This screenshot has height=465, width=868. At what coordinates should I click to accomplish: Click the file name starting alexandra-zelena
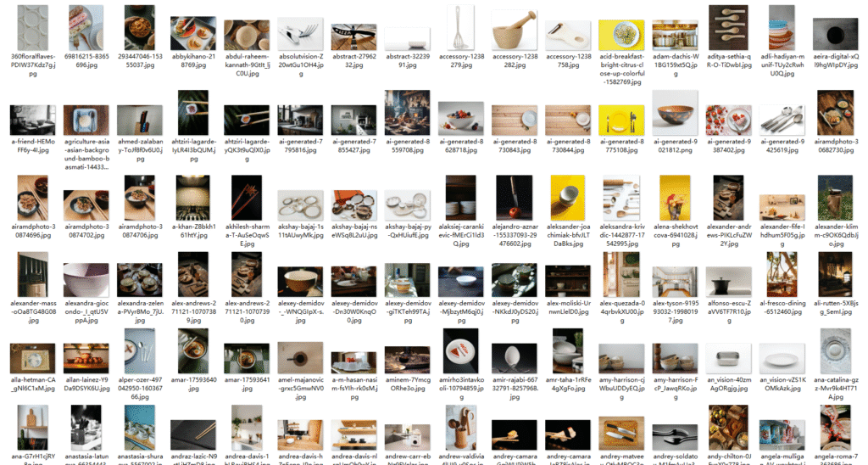pyautogui.click(x=140, y=311)
